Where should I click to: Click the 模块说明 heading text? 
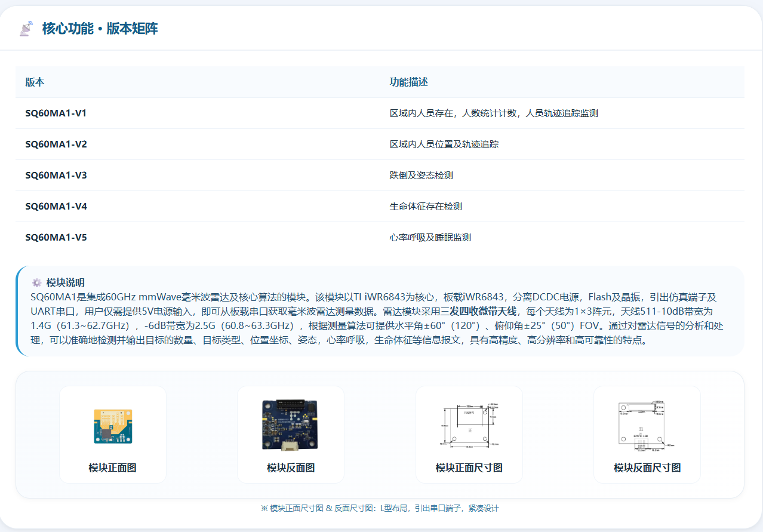(66, 283)
